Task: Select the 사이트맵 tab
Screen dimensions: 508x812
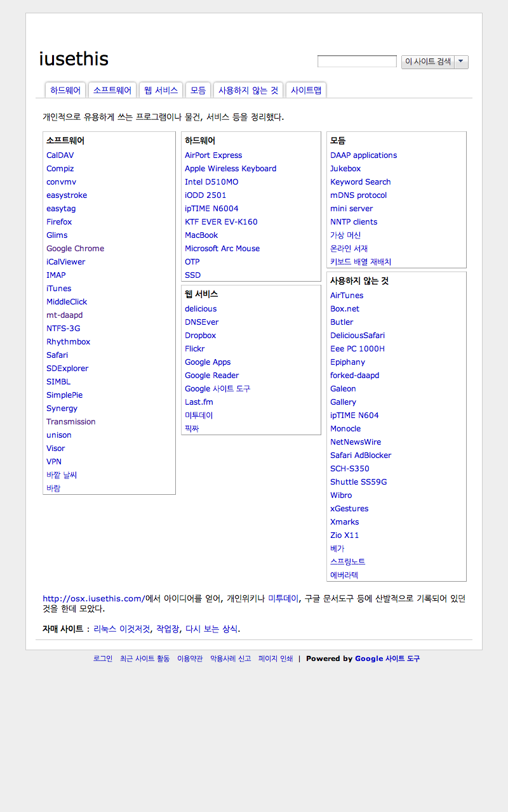Action: click(x=306, y=90)
